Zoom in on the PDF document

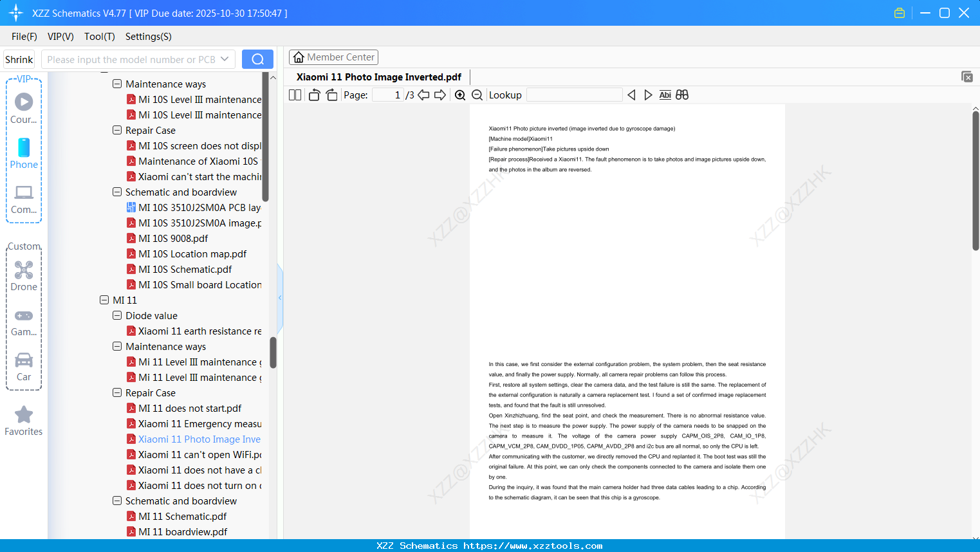tap(460, 95)
